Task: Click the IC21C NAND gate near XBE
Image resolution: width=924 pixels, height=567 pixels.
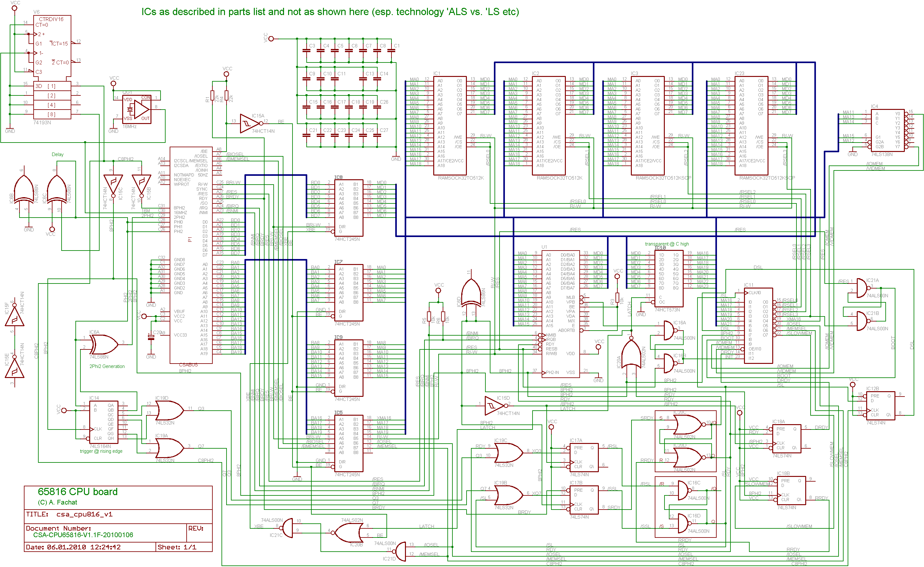Action: click(288, 528)
